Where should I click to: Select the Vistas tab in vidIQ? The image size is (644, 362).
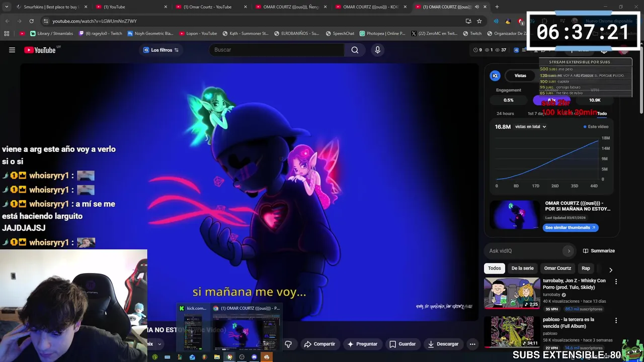pyautogui.click(x=520, y=75)
